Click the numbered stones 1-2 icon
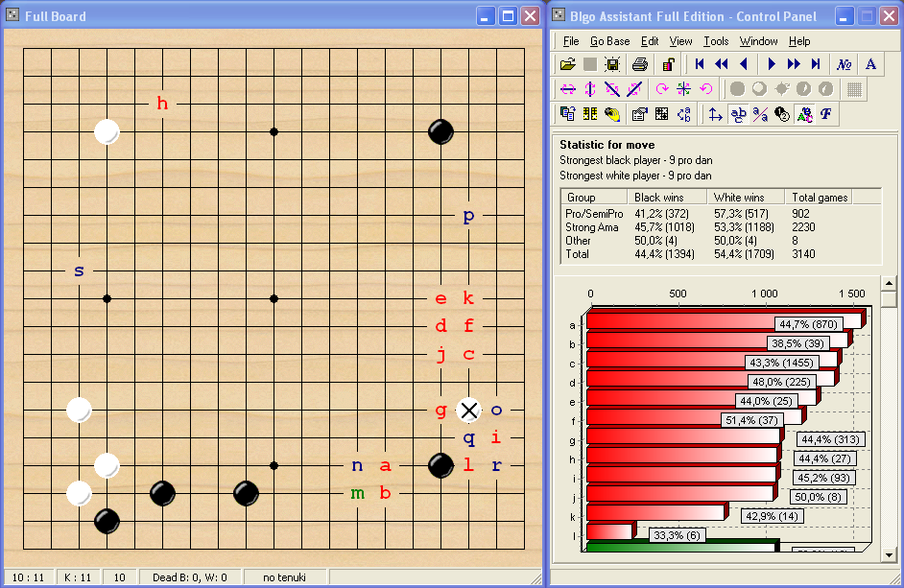The width and height of the screenshot is (904, 588). pos(782,114)
